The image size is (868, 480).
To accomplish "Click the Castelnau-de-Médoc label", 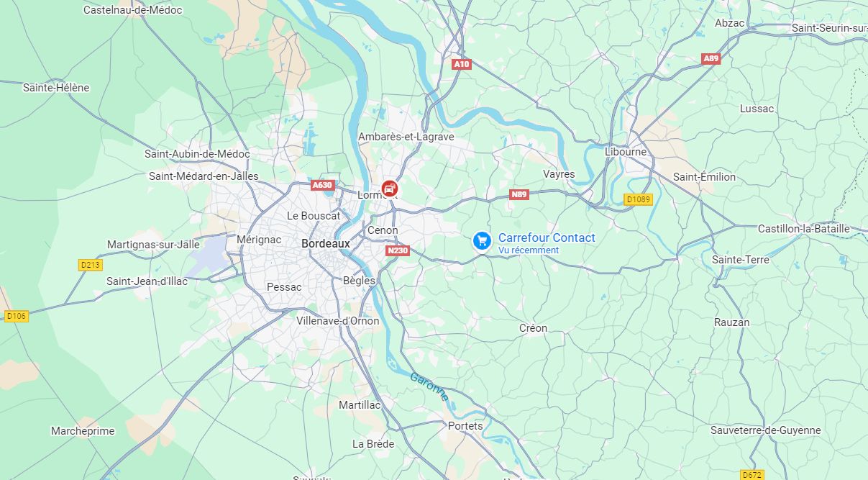I will pos(133,10).
